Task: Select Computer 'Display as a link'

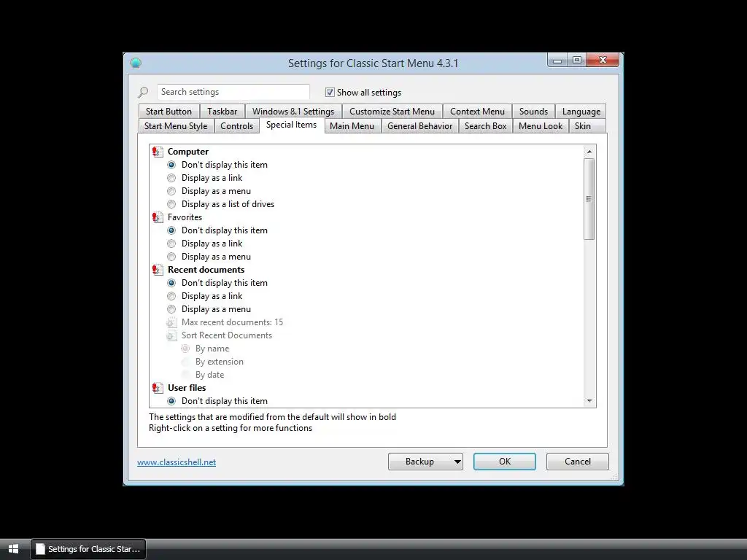Action: (x=171, y=178)
